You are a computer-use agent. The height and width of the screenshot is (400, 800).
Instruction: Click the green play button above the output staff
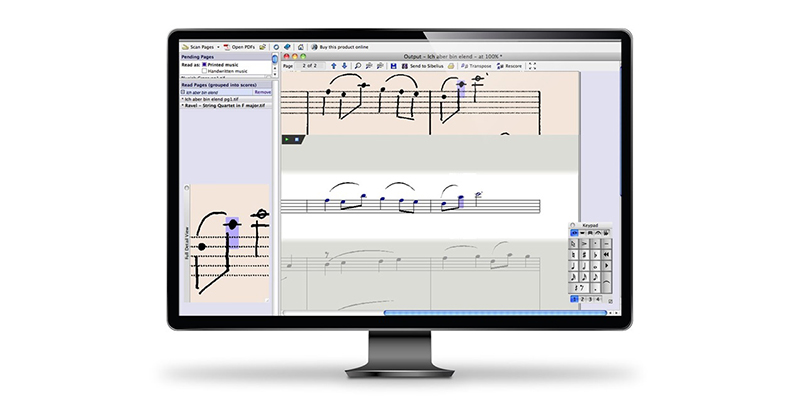287,139
